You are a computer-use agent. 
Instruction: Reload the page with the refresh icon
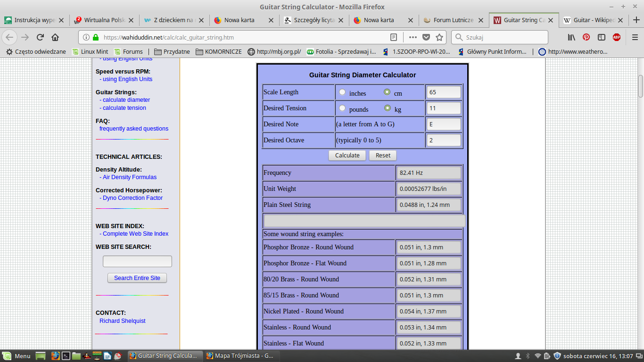(40, 37)
